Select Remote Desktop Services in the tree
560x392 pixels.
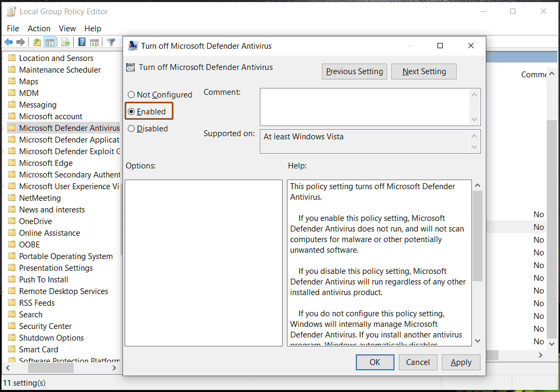coord(63,291)
